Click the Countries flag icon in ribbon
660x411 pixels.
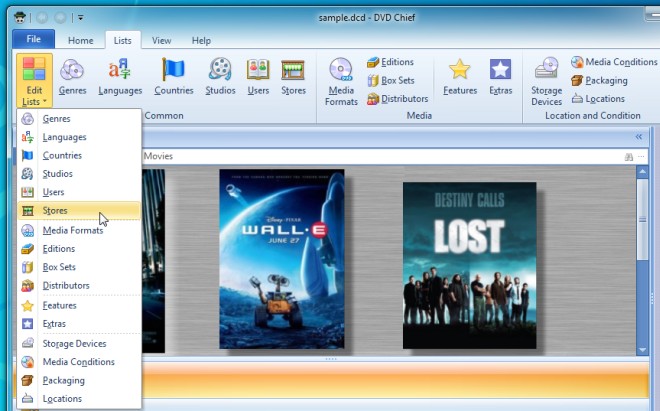tap(173, 77)
